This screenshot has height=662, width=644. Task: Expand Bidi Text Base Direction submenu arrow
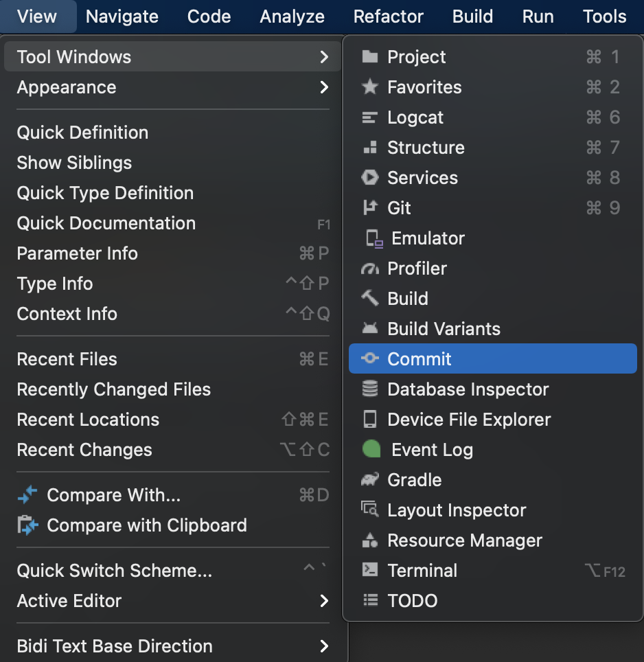324,646
